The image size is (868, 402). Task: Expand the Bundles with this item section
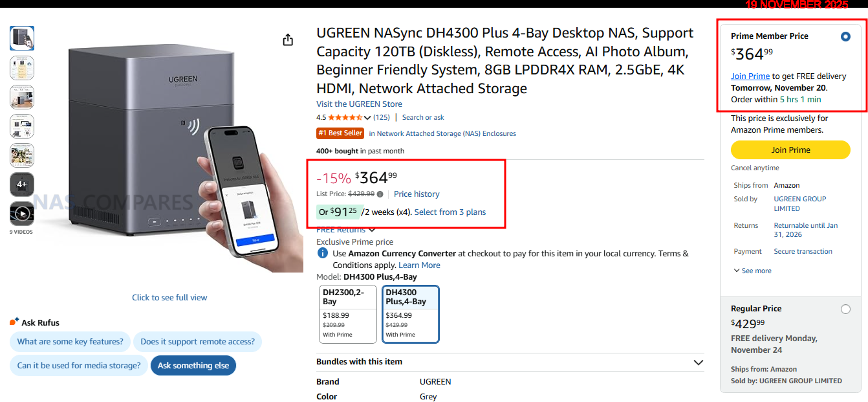coord(698,363)
